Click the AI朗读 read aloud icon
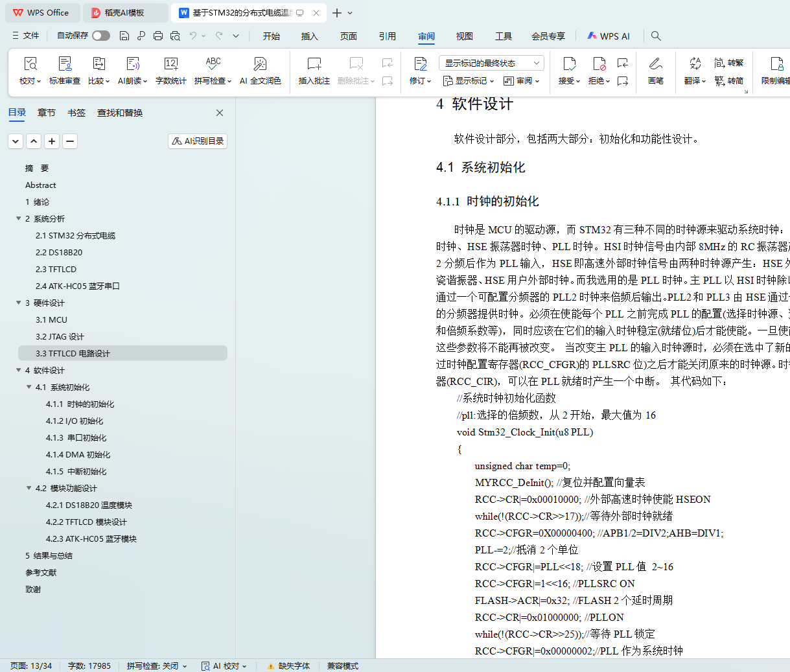This screenshot has height=672, width=790. tap(132, 64)
